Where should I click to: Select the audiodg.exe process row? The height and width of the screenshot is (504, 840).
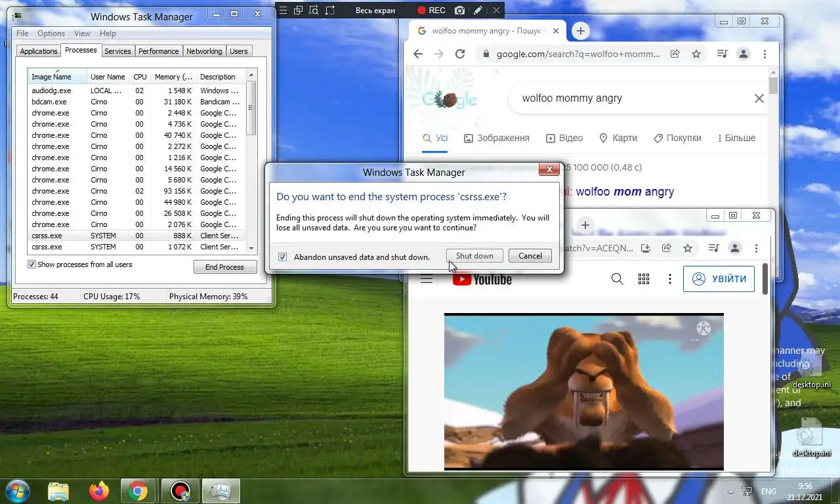pyautogui.click(x=136, y=91)
